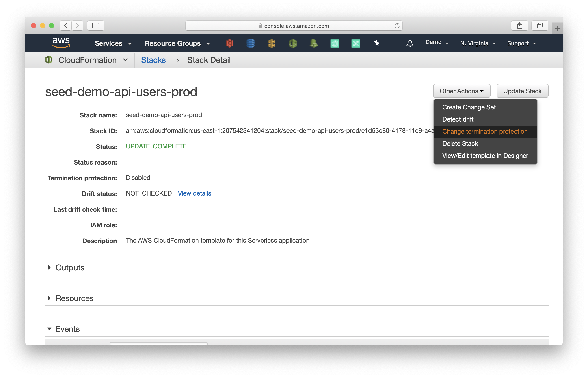Open the blue DynamoDB shortcut icon
Image resolution: width=588 pixels, height=378 pixels.
[251, 43]
